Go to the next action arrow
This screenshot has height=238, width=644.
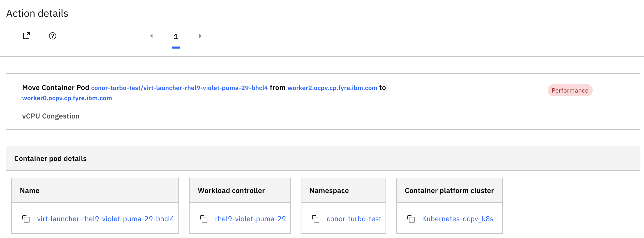point(200,36)
